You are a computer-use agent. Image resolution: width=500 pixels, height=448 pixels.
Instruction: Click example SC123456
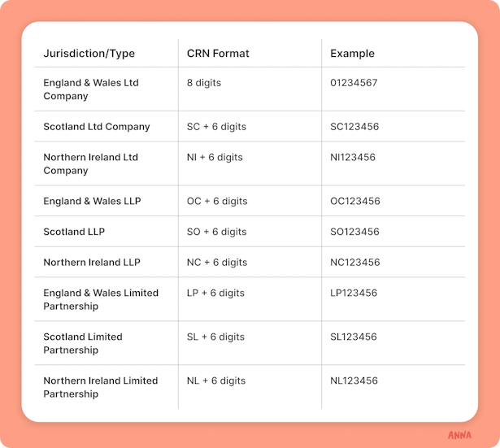point(354,127)
